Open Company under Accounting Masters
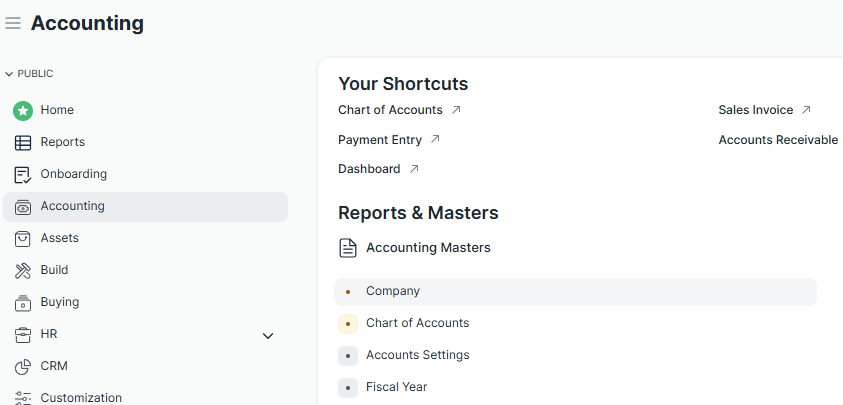Screen dimensions: 843x405 click(393, 291)
